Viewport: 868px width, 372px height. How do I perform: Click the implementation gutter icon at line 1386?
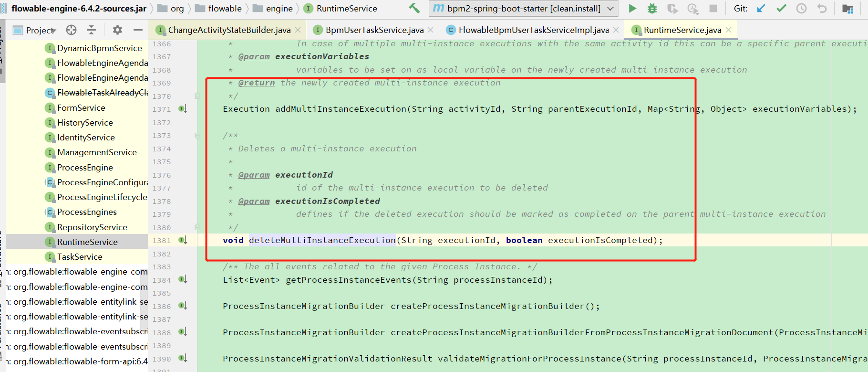pos(183,306)
